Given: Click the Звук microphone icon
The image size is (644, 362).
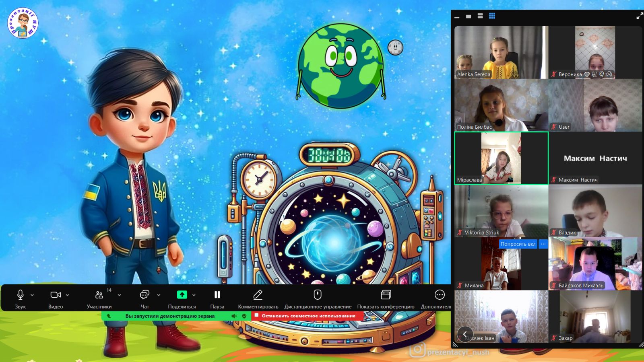Looking at the screenshot, I should (20, 295).
